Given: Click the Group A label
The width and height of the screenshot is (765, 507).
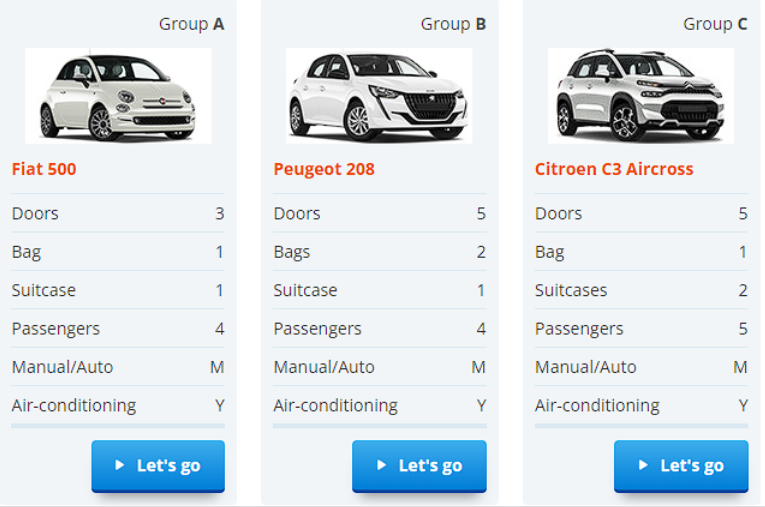Looking at the screenshot, I should pos(191,24).
